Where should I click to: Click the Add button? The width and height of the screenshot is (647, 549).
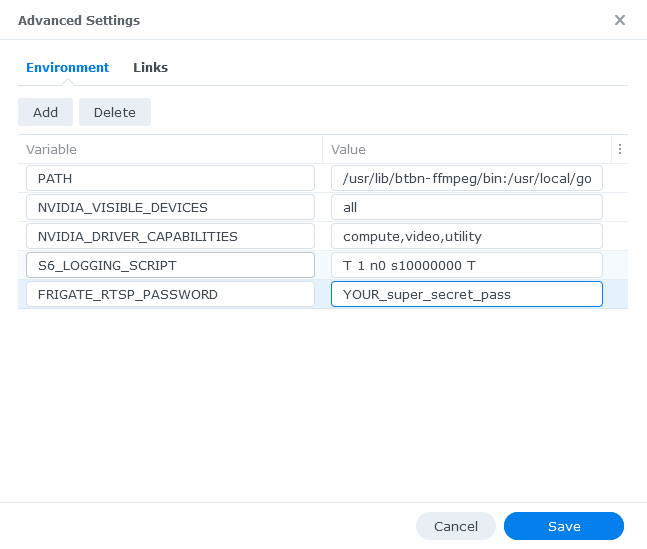tap(45, 112)
